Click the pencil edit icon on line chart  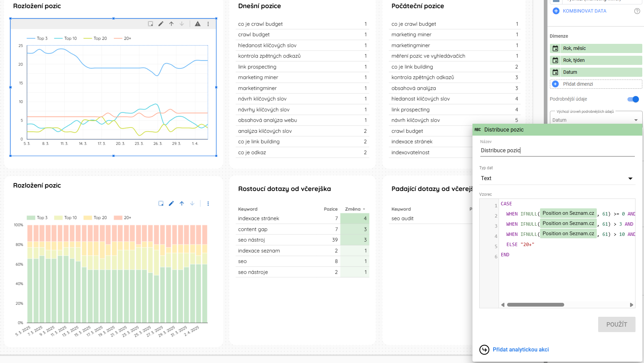coord(161,24)
